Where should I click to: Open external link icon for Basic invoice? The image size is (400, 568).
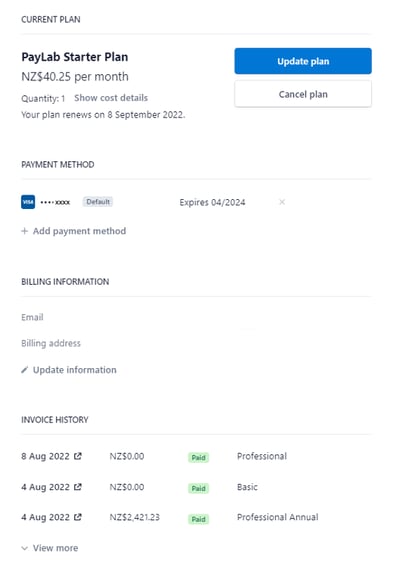(78, 487)
